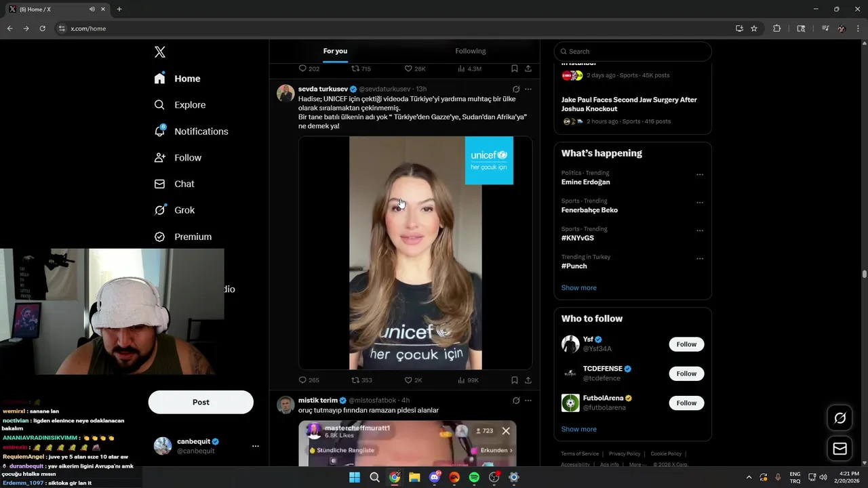This screenshot has width=868, height=488.
Task: Open the Emine Erdoğan trending topic
Action: [585, 182]
